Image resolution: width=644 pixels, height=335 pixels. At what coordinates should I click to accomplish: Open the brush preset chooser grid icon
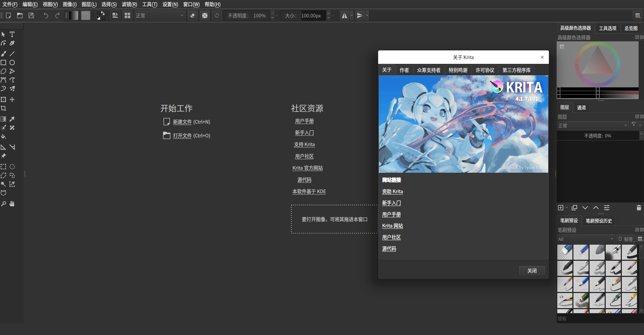point(127,15)
